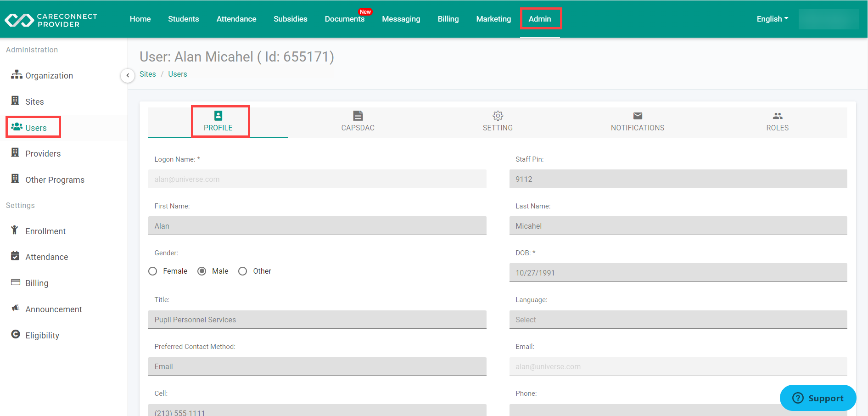
Task: Click the Setting gear icon
Action: click(498, 116)
